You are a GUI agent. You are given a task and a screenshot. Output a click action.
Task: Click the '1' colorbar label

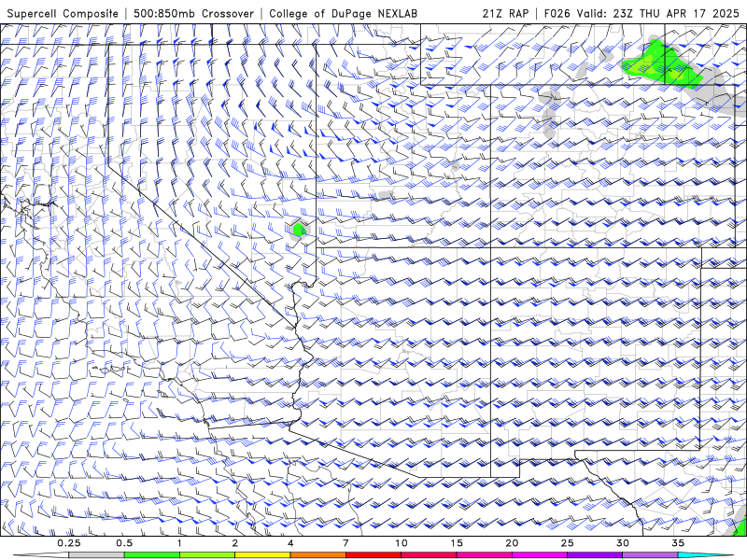point(179,543)
